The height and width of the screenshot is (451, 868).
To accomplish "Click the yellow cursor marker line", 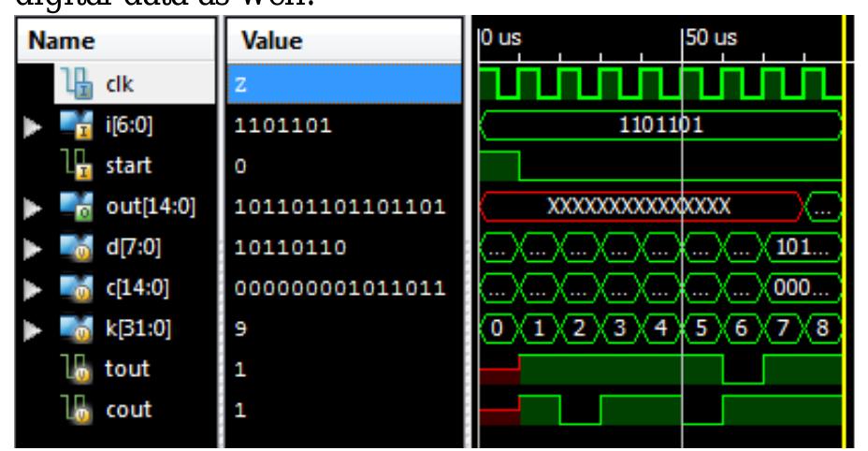I will coord(844,233).
